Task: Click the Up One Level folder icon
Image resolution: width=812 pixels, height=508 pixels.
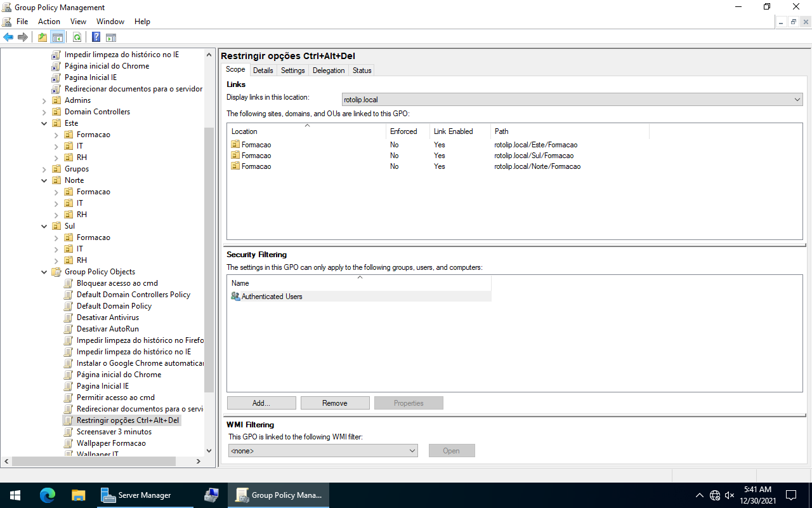Action: [43, 37]
